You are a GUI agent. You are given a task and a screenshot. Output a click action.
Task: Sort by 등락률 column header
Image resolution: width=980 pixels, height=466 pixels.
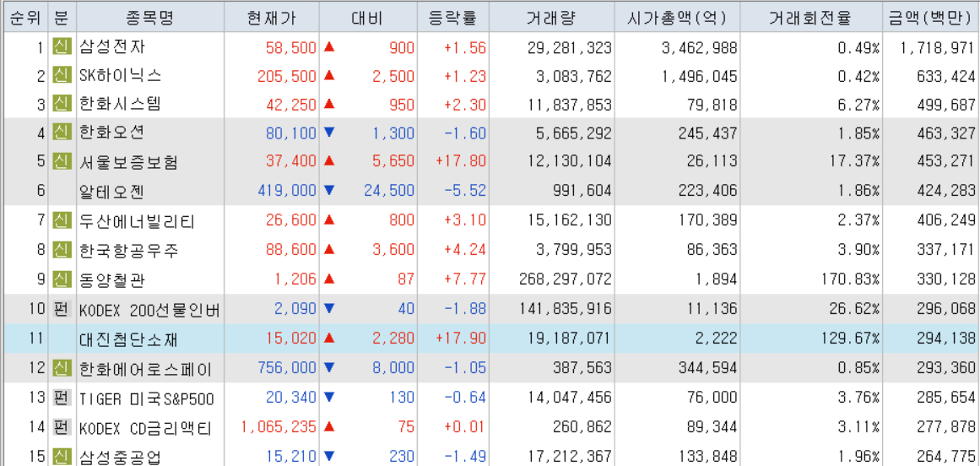(453, 18)
